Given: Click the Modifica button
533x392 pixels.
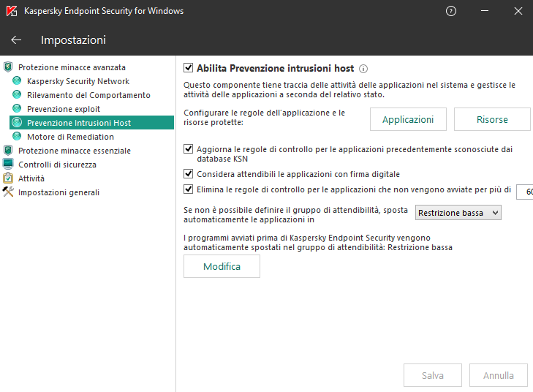Looking at the screenshot, I should (x=222, y=266).
